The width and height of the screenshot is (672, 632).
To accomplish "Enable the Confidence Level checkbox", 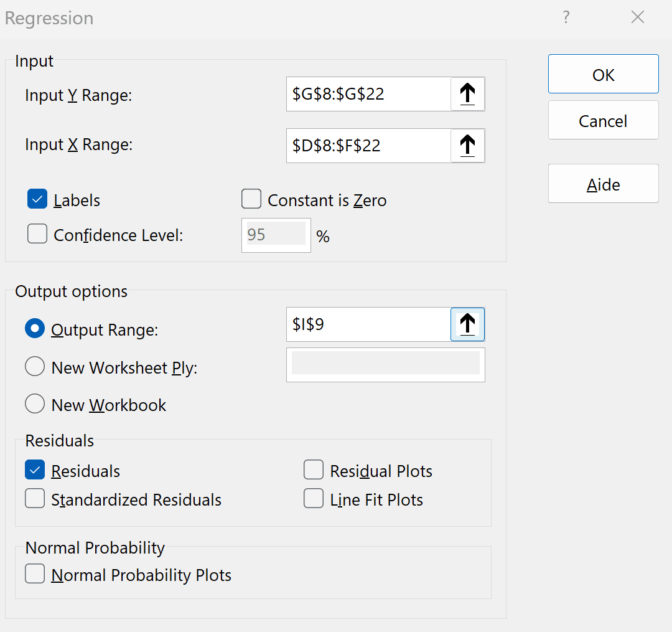I will coord(37,235).
